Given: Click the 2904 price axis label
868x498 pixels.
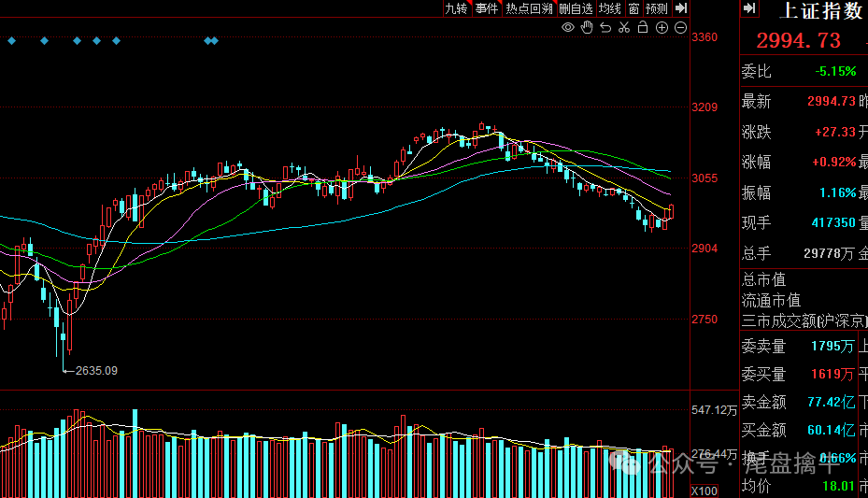Looking at the screenshot, I should pos(704,249).
